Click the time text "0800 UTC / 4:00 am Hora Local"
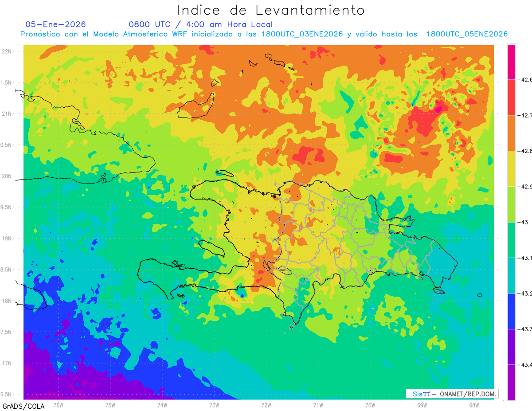 click(x=200, y=24)
